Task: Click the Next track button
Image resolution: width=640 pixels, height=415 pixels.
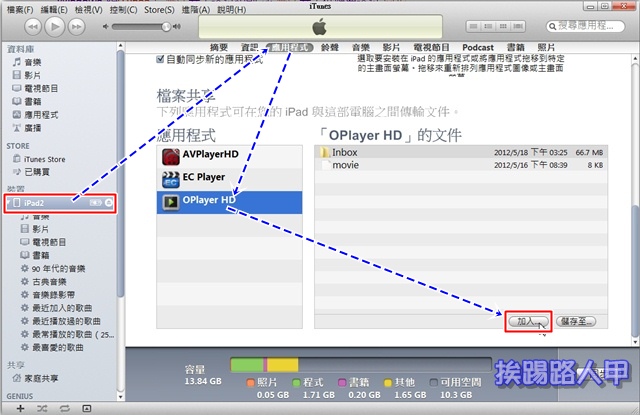Action: [x=76, y=27]
